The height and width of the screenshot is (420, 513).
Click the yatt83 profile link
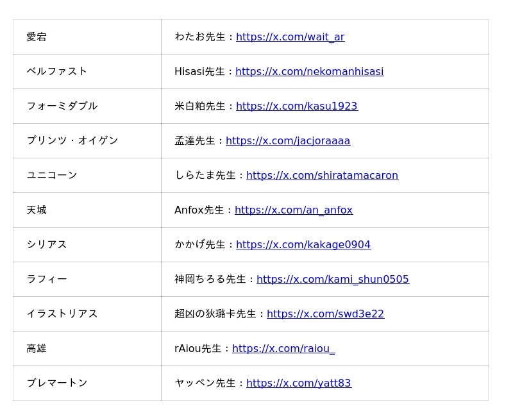(x=298, y=383)
